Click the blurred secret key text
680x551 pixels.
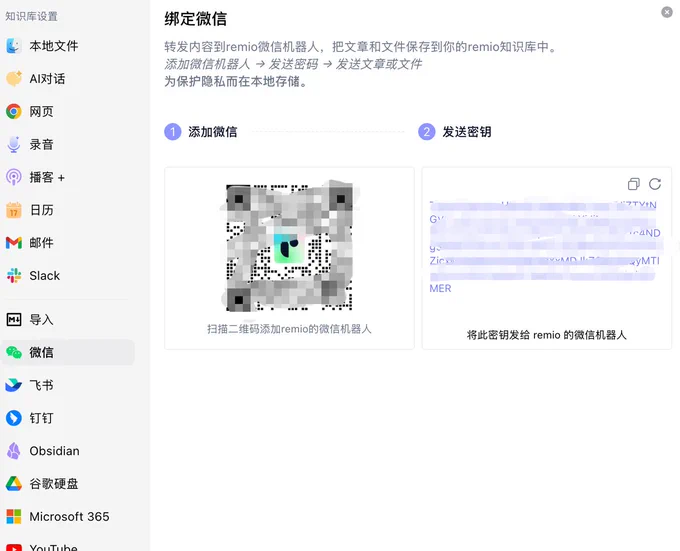pyautogui.click(x=545, y=246)
